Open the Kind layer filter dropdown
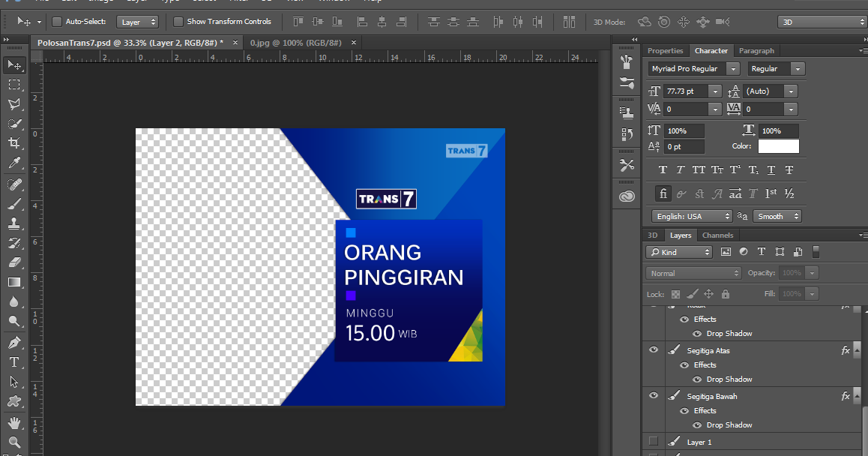Viewport: 868px width, 456px height. (x=678, y=252)
